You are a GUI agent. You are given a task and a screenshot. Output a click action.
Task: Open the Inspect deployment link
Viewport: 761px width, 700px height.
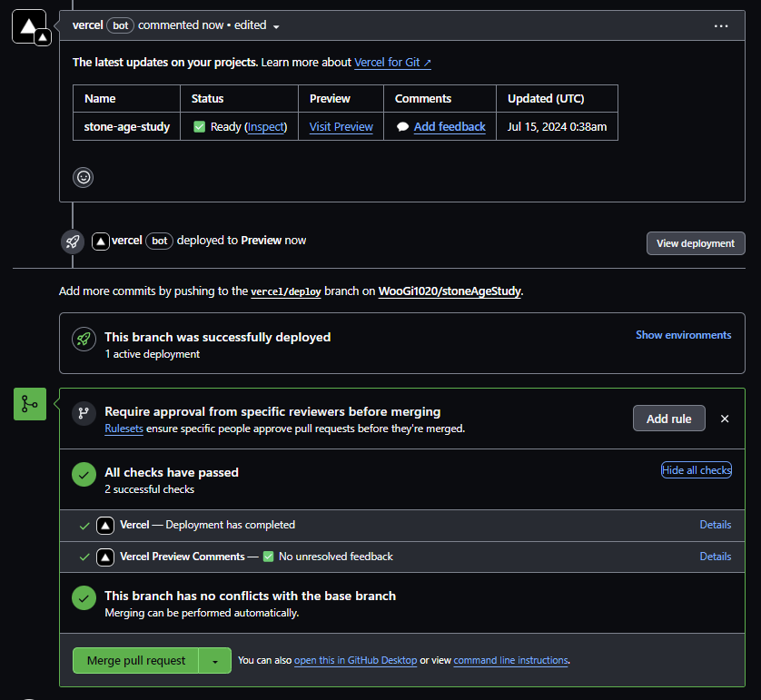266,127
